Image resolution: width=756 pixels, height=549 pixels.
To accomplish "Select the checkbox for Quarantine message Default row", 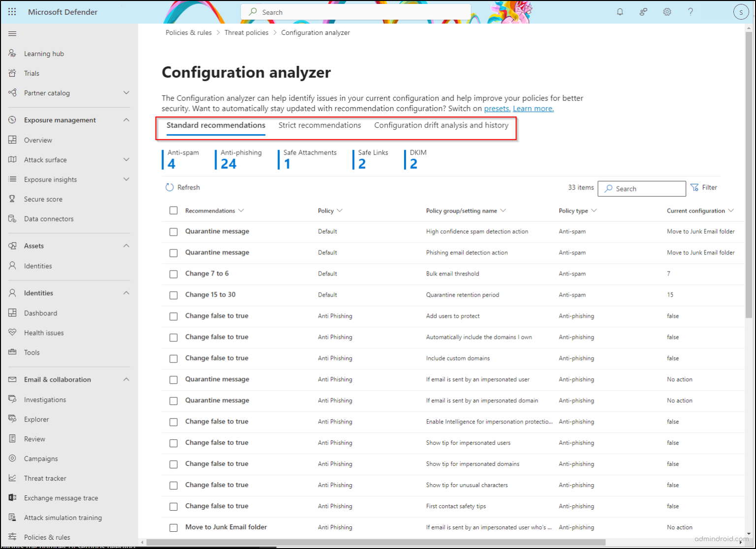I will click(173, 232).
